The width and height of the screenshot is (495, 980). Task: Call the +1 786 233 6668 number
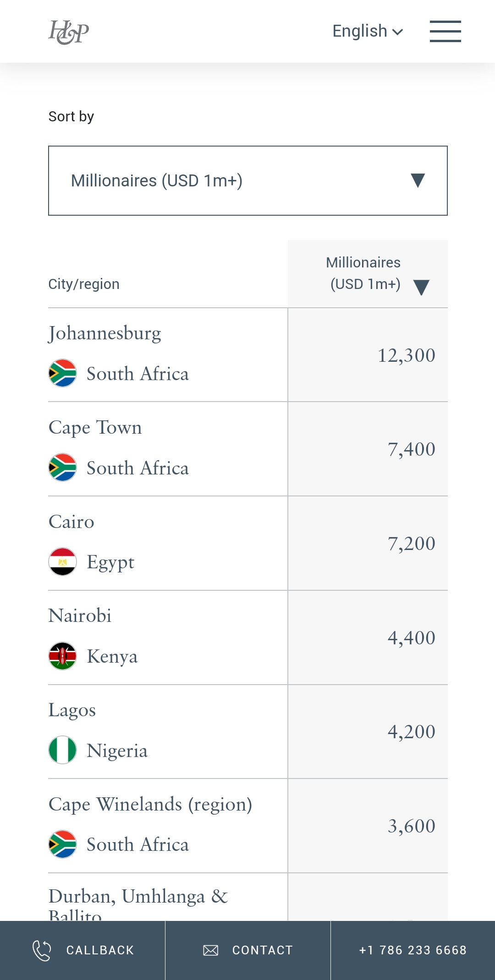coord(412,950)
